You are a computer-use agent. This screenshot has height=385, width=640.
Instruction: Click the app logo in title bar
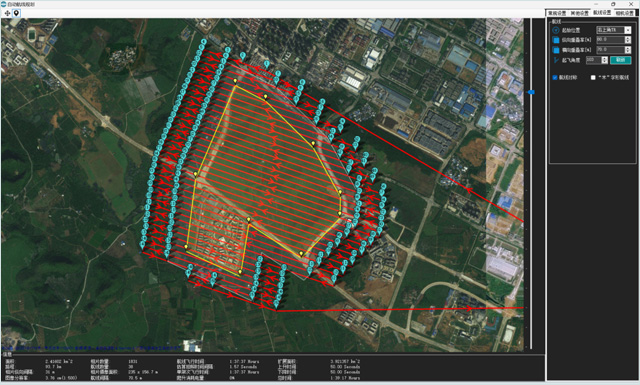3,4
